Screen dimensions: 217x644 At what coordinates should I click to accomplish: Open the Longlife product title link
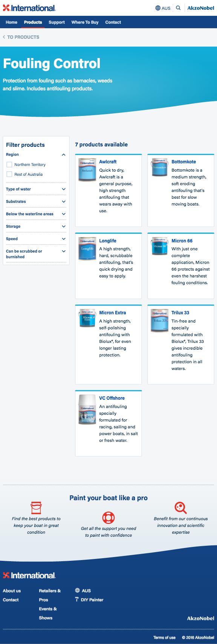point(108,241)
